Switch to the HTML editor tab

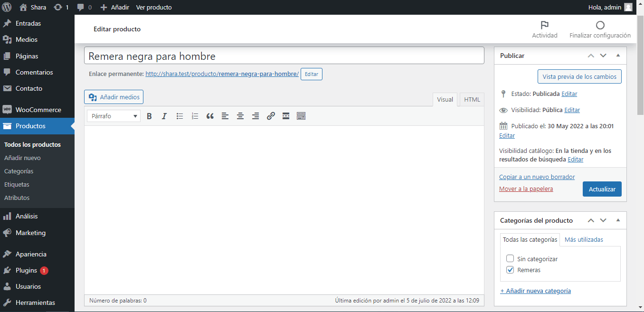coord(472,99)
